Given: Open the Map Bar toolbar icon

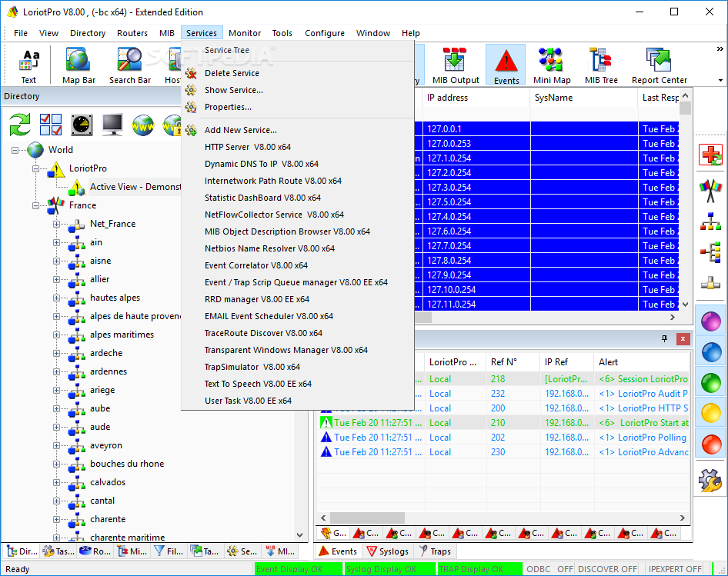Looking at the screenshot, I should (x=79, y=66).
